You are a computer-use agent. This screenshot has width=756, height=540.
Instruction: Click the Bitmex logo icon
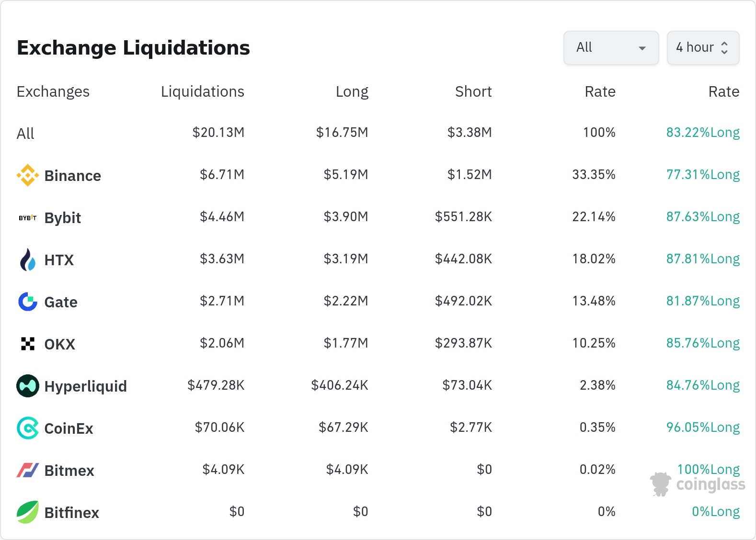(28, 470)
